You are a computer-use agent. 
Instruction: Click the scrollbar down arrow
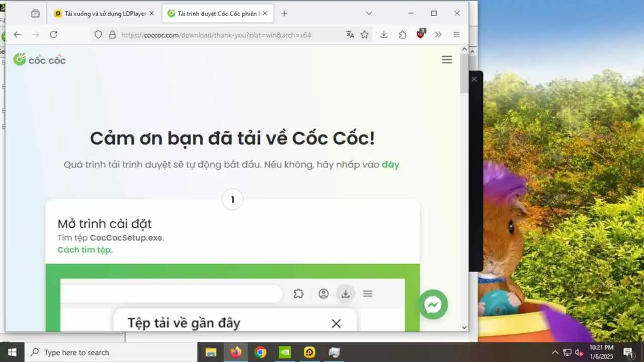coord(464,327)
